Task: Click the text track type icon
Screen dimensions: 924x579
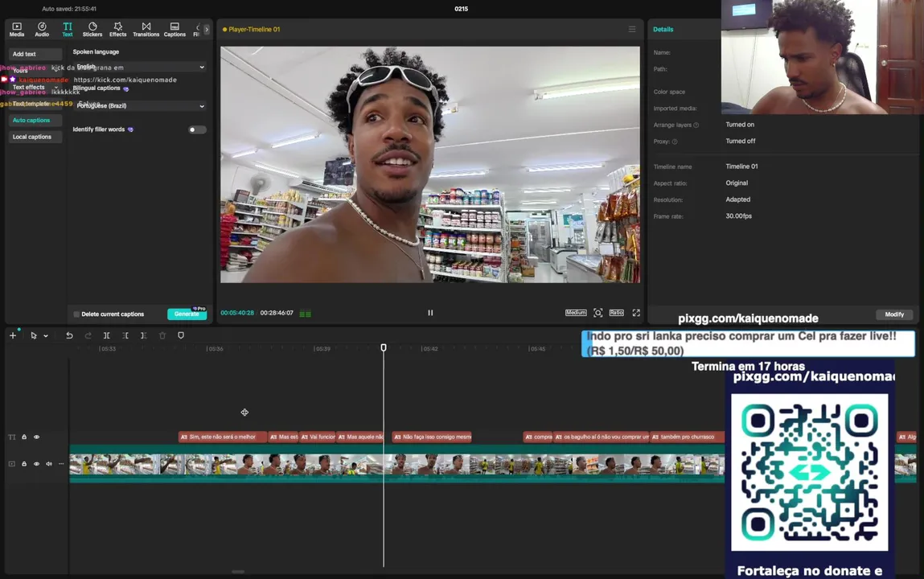Action: 12,437
